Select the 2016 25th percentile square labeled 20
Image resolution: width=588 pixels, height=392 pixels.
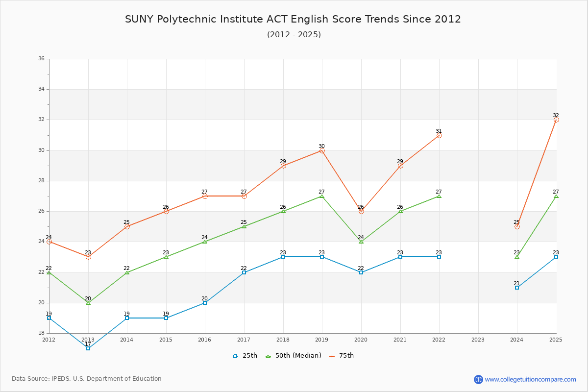[205, 303]
